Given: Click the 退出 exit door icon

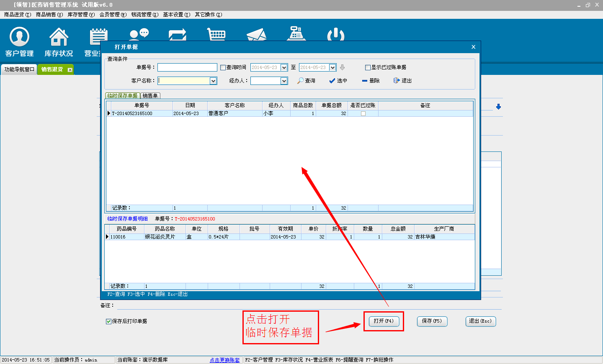Looking at the screenshot, I should point(397,80).
